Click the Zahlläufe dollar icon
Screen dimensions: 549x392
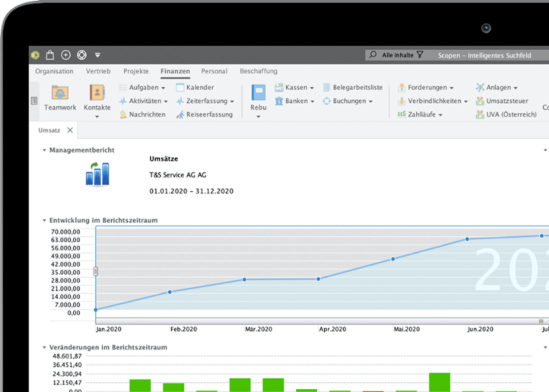402,114
